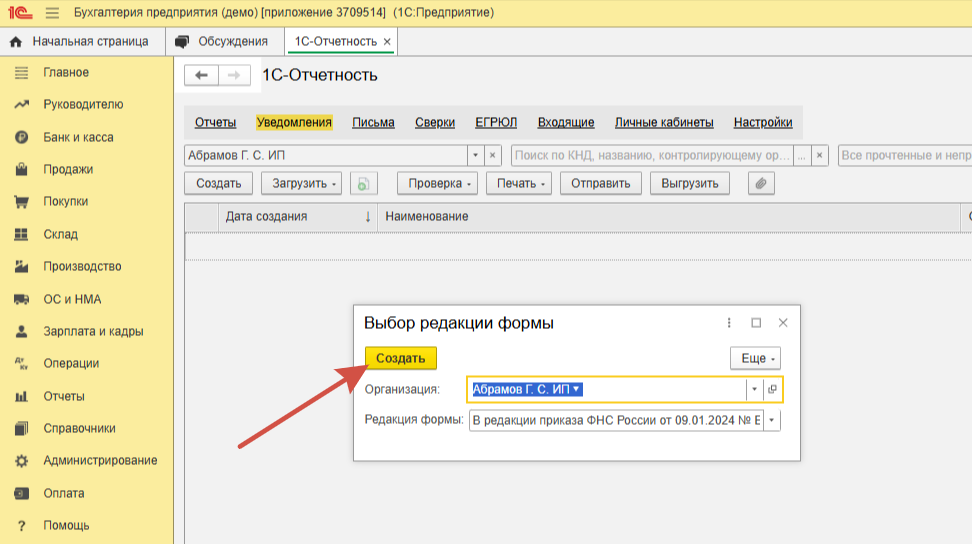Open Руководителю section
Viewport: 972px width, 544px height.
tap(83, 105)
